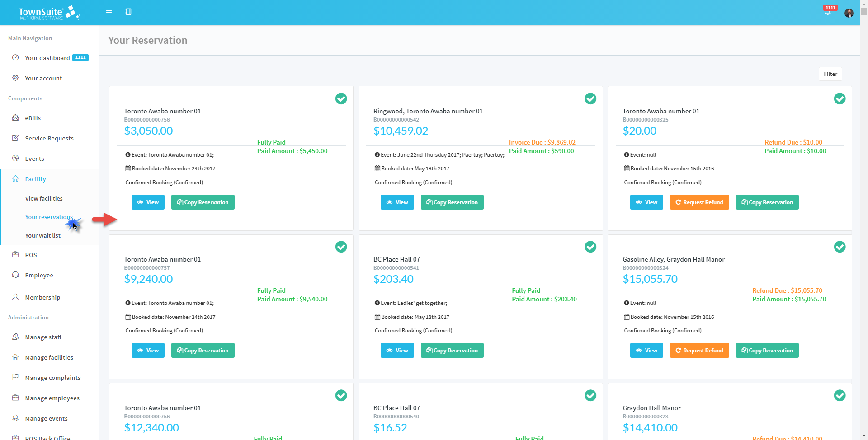Copy Reservation for BC Place Hall $203.40
The height and width of the screenshot is (440, 868).
coord(452,351)
